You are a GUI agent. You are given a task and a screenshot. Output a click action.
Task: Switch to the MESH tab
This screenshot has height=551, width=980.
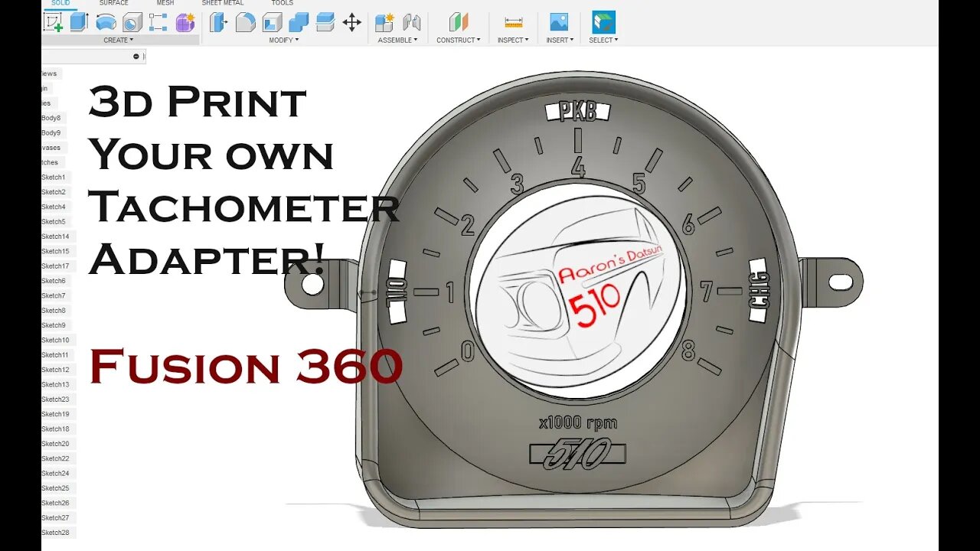pyautogui.click(x=165, y=3)
